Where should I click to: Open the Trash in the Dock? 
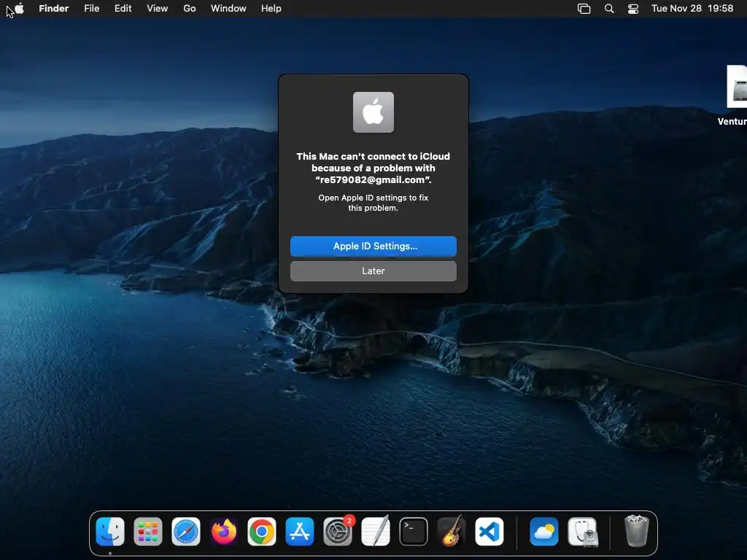[636, 531]
